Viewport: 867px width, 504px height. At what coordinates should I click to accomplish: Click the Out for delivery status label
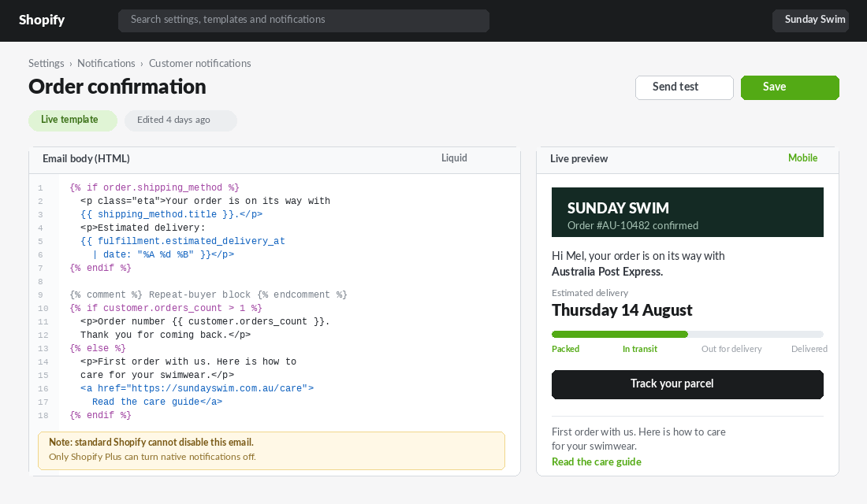click(731, 350)
